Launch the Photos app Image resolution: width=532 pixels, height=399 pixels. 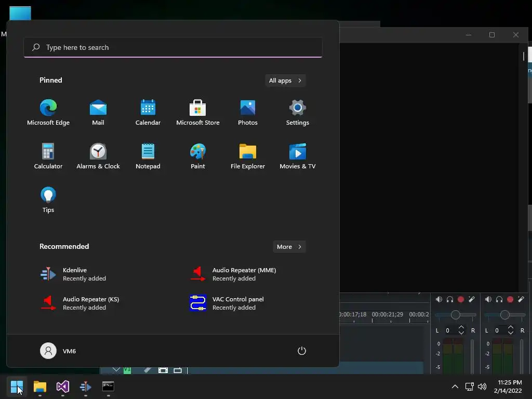[248, 113]
